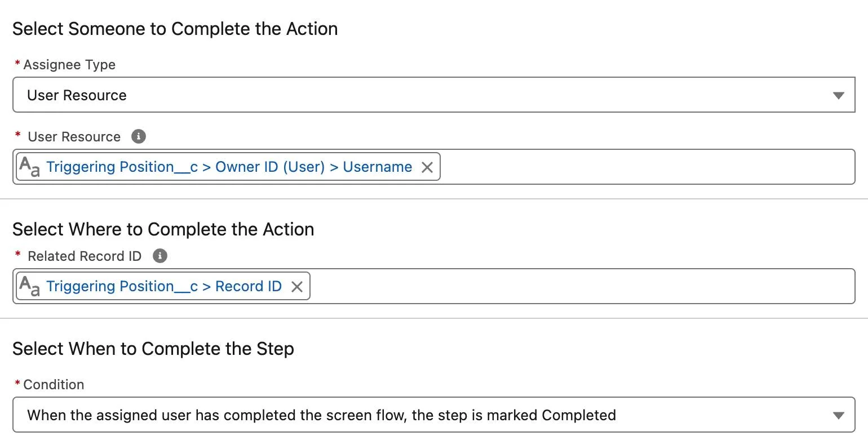868x445 pixels.
Task: Click the Triggering Position Record ID link
Action: click(x=163, y=286)
